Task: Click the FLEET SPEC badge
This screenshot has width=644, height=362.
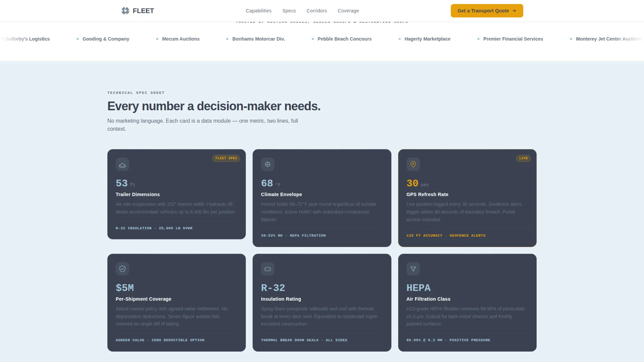Action: pos(226,158)
